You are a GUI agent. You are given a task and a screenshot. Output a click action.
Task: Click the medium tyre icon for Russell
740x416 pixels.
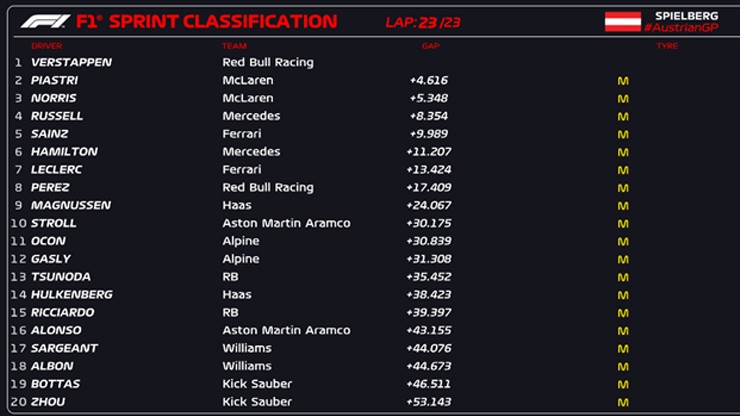pos(623,116)
